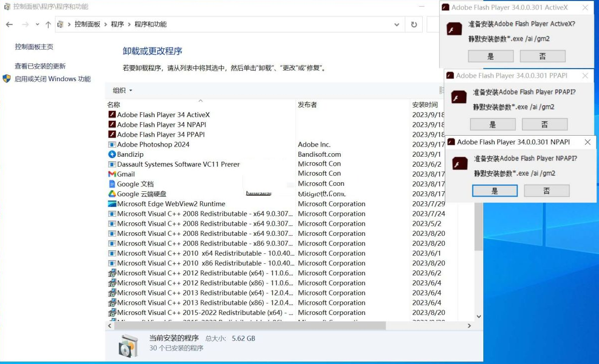
Task: Open the 控制面板主页 link
Action: 34,47
